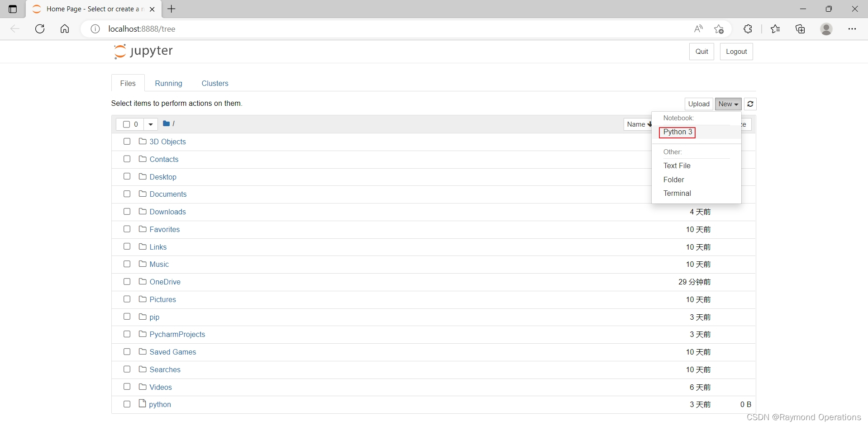The image size is (868, 426).
Task: Check the Documents checkbox
Action: (127, 194)
